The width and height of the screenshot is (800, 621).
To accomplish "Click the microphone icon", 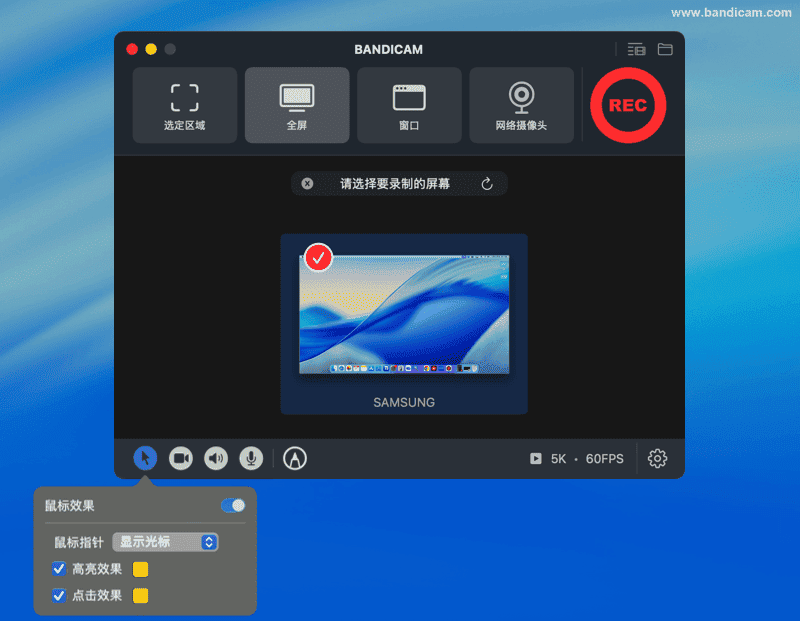I will click(x=251, y=458).
